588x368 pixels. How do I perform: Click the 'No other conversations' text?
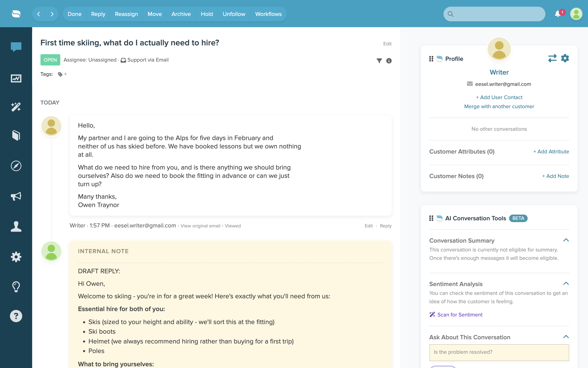pyautogui.click(x=499, y=129)
